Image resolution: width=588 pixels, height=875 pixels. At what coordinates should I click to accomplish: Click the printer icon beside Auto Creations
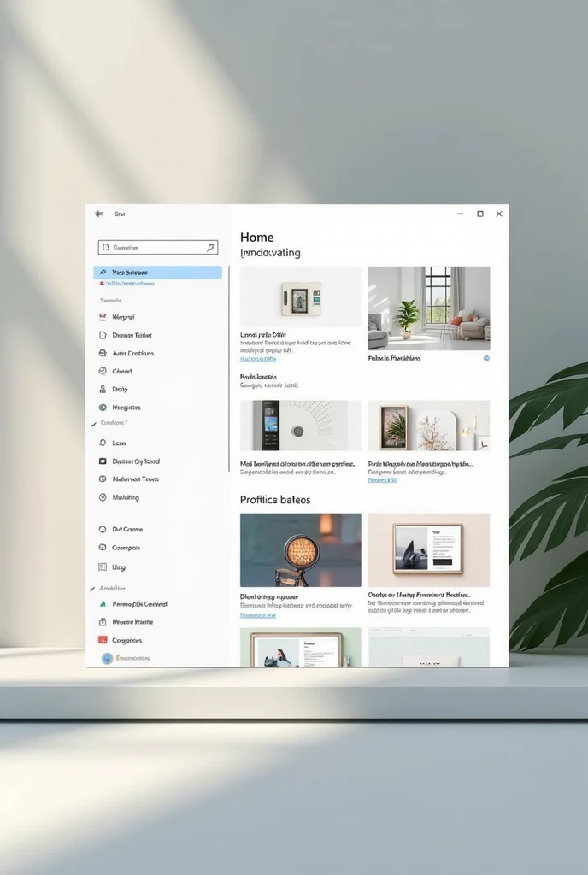tap(103, 353)
